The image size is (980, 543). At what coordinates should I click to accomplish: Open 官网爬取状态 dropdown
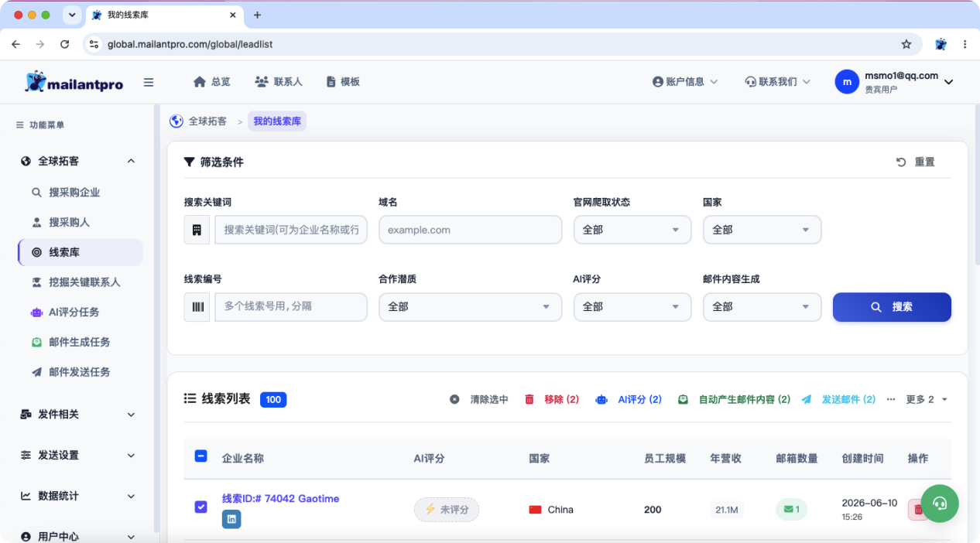point(632,230)
